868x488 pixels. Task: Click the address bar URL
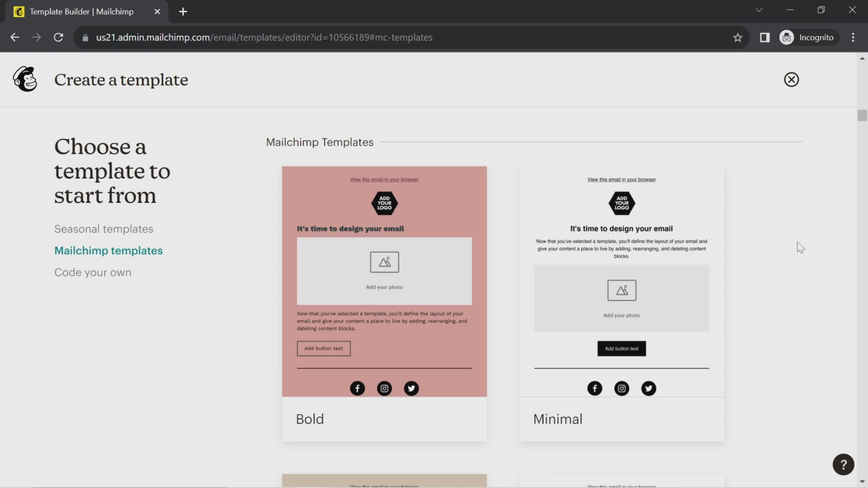pyautogui.click(x=264, y=37)
